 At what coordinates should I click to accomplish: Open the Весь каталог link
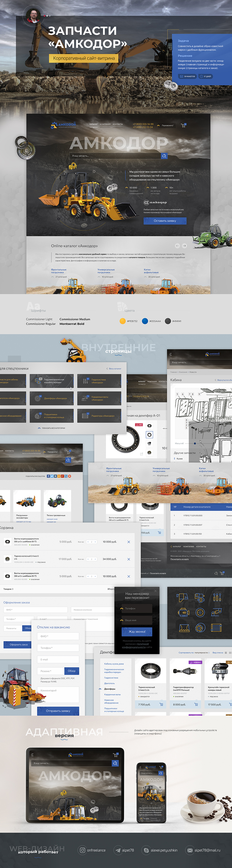pyautogui.click(x=114, y=369)
